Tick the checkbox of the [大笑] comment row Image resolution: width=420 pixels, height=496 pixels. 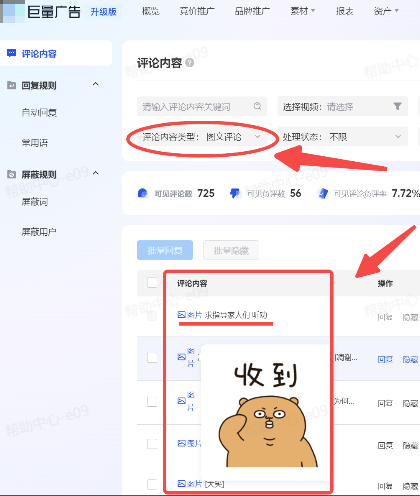[152, 484]
